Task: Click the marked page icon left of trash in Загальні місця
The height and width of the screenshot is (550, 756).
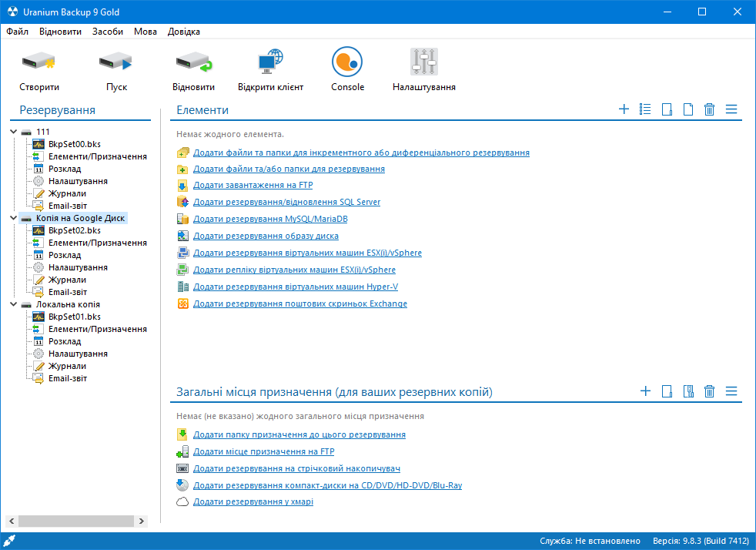Action: (688, 391)
